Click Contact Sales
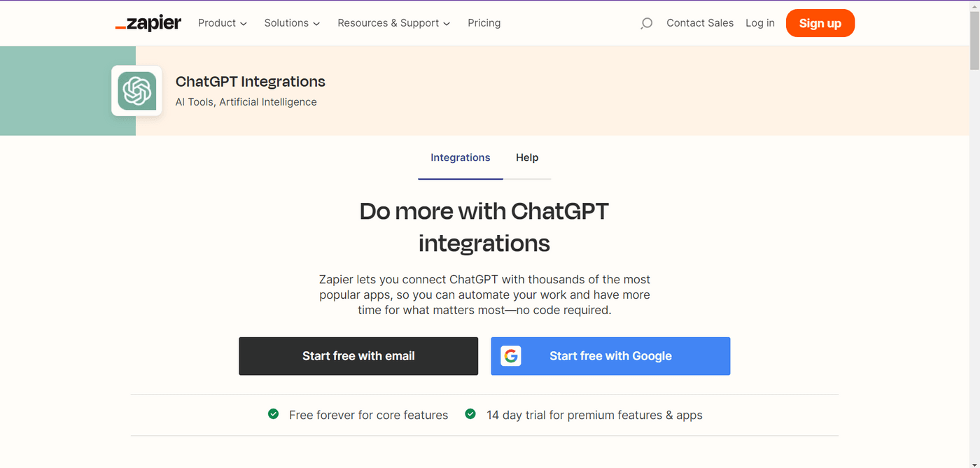Viewport: 980px width, 468px height. pyautogui.click(x=700, y=22)
